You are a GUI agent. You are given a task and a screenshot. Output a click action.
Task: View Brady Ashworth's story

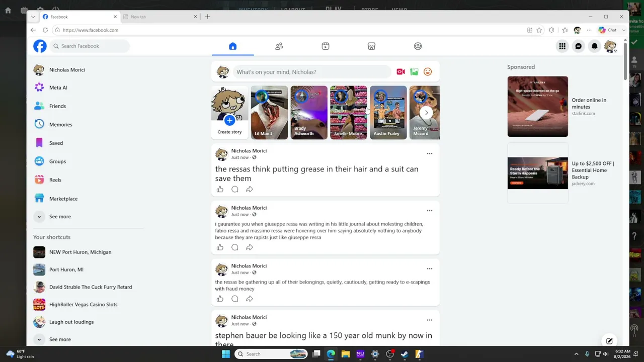[x=309, y=113]
